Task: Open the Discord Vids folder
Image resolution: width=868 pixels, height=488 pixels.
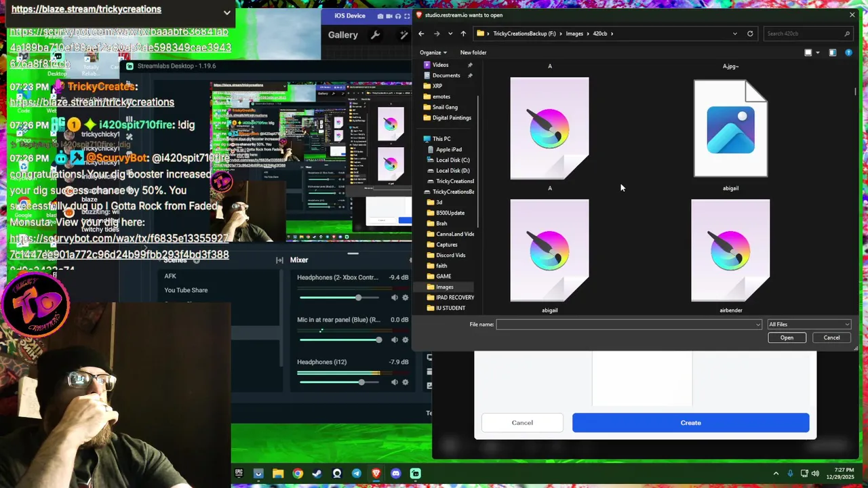Action: [450, 256]
